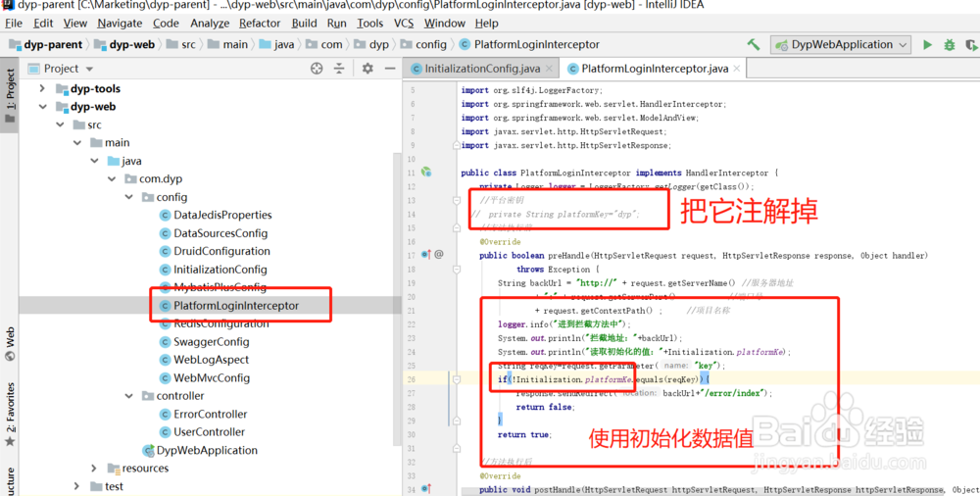Click the Collapse All icon in Project panel

tap(339, 69)
